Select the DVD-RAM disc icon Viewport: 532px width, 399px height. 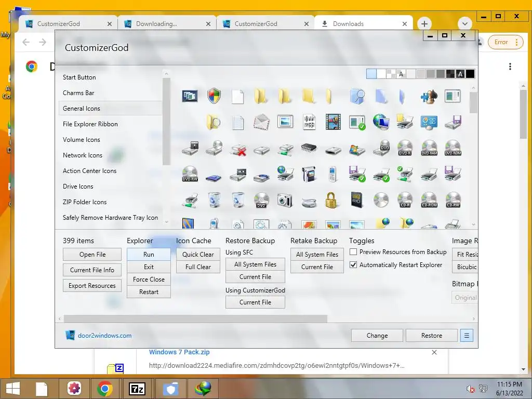[x=429, y=148]
